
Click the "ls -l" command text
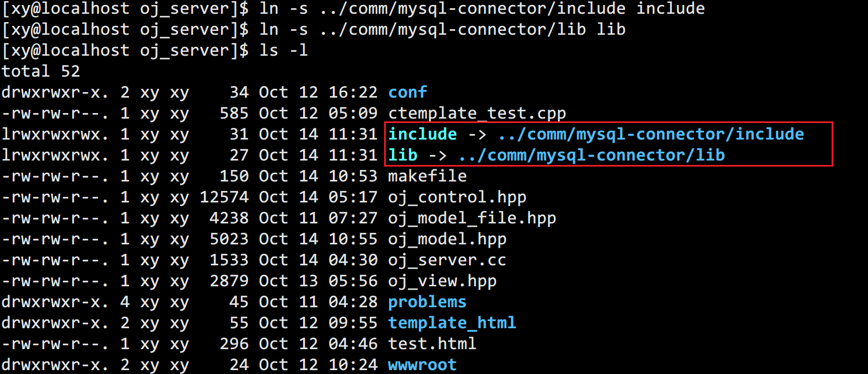[x=283, y=50]
